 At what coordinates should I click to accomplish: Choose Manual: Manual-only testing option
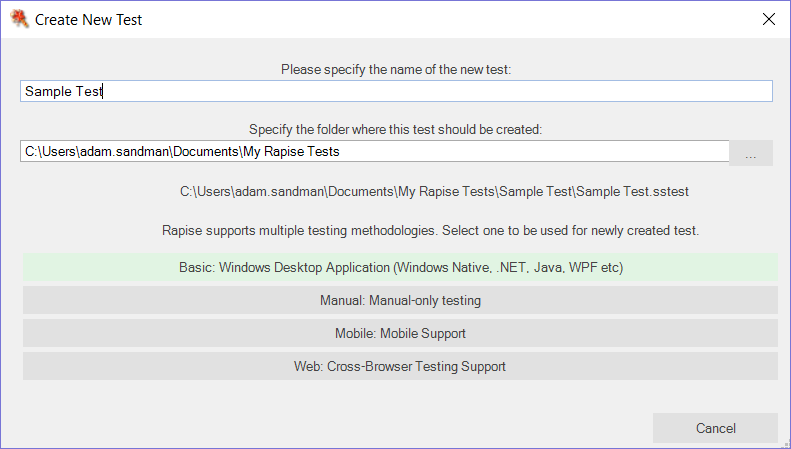400,300
